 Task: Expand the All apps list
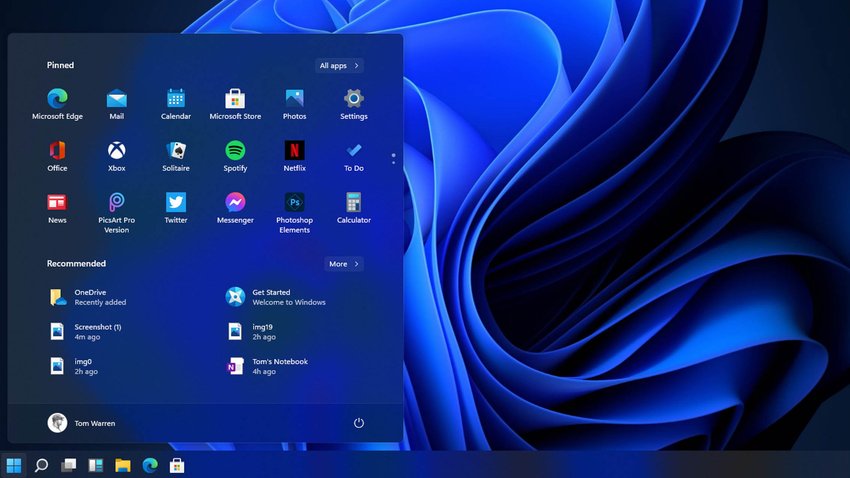[339, 66]
